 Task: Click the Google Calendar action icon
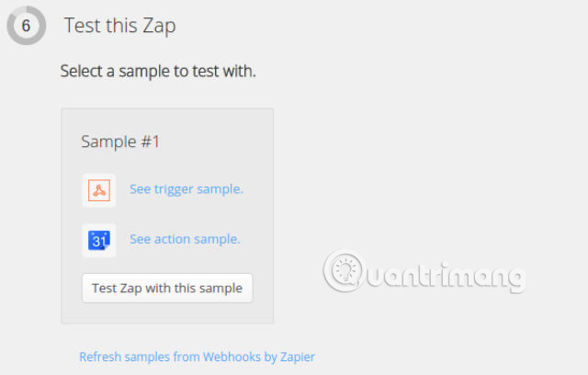pyautogui.click(x=99, y=240)
